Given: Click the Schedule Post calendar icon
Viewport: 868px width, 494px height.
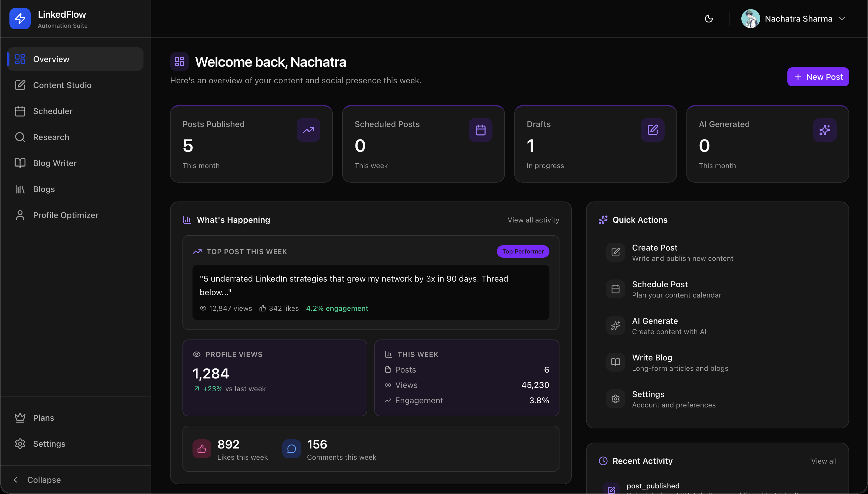Looking at the screenshot, I should [615, 289].
